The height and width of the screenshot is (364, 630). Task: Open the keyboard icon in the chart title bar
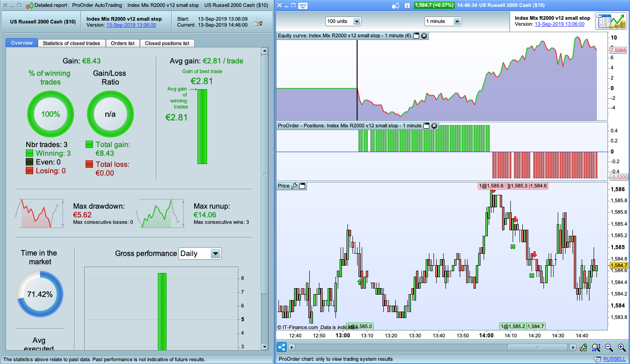point(302,6)
